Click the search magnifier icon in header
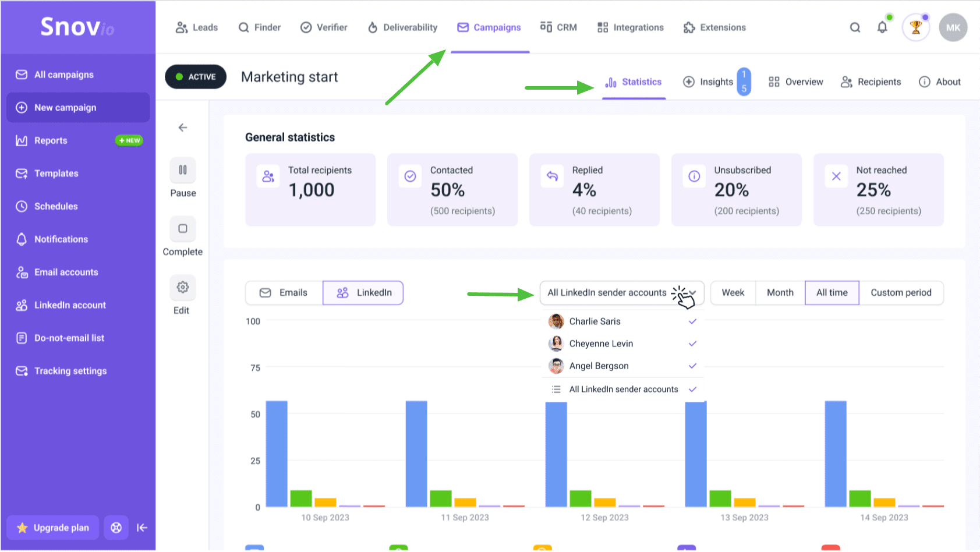 pos(855,27)
